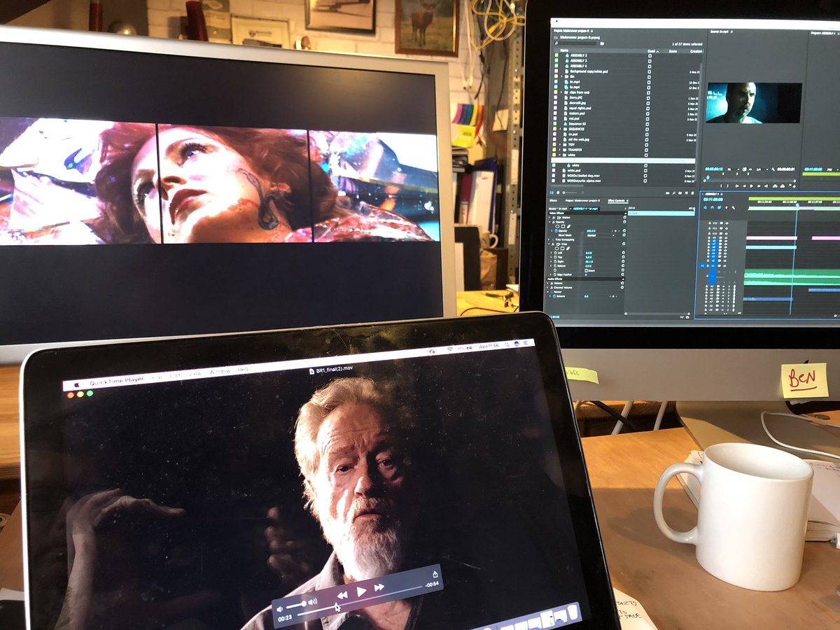840x630 pixels.
Task: Open Spotlight search in the laptop menu bar
Action: (x=507, y=345)
